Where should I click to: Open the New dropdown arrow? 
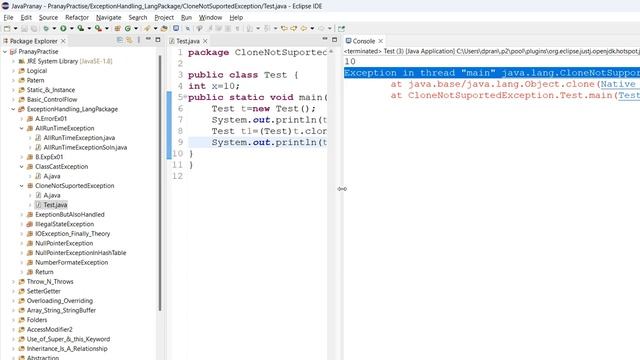point(16,29)
